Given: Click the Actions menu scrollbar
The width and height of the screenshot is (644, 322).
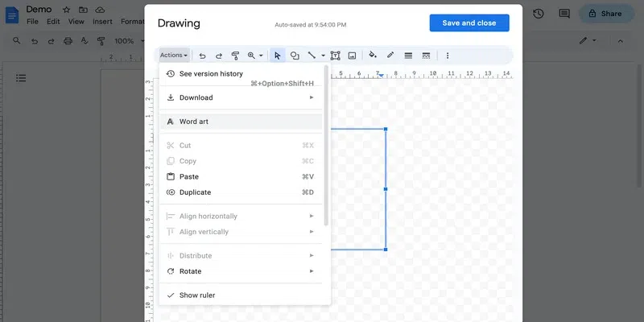Looking at the screenshot, I should pyautogui.click(x=326, y=145).
